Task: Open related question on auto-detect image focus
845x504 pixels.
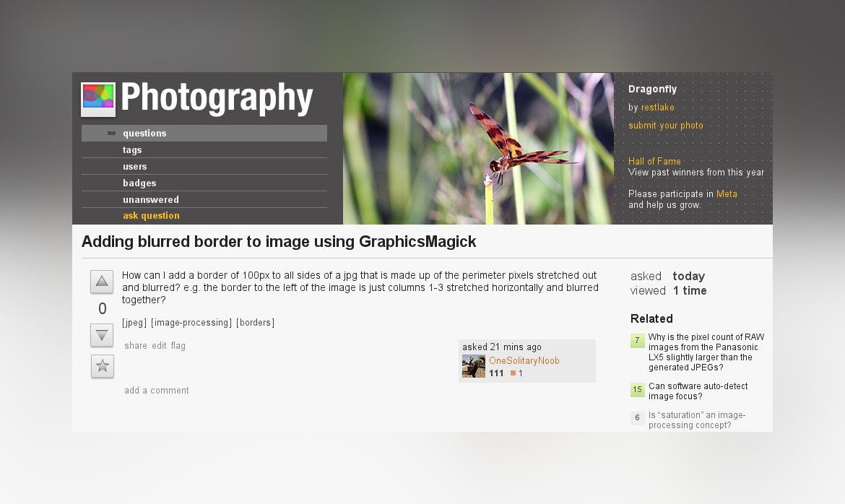Action: (x=698, y=391)
